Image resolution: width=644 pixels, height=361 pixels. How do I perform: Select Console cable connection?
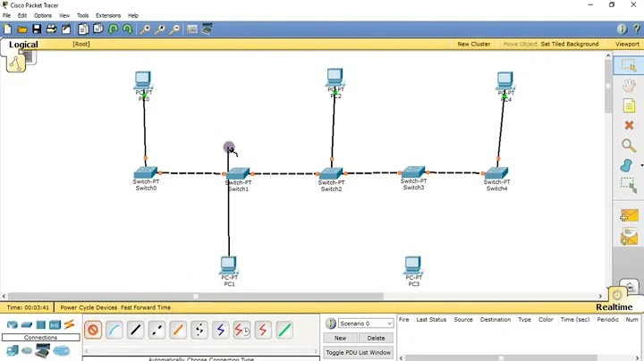point(114,330)
